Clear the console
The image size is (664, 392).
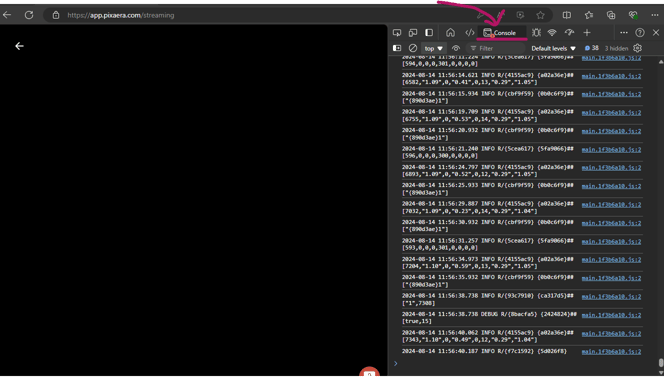coord(413,48)
